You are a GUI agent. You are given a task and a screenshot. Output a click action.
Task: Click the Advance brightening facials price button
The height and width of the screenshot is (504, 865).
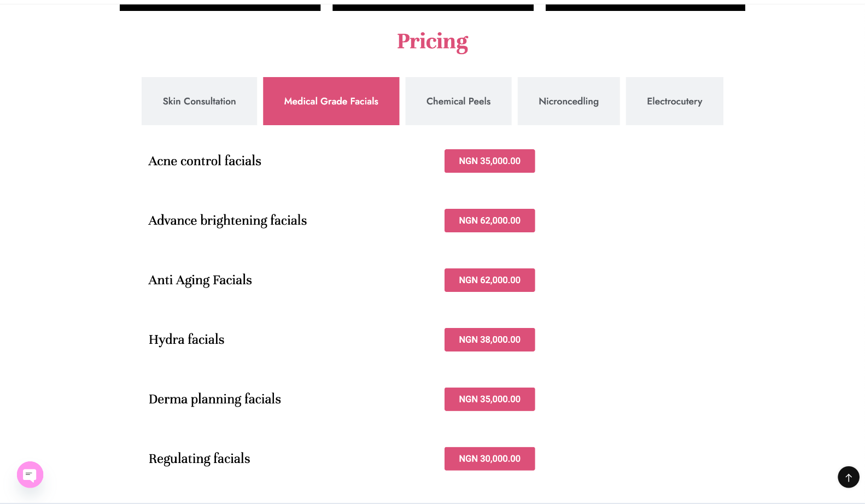tap(490, 221)
